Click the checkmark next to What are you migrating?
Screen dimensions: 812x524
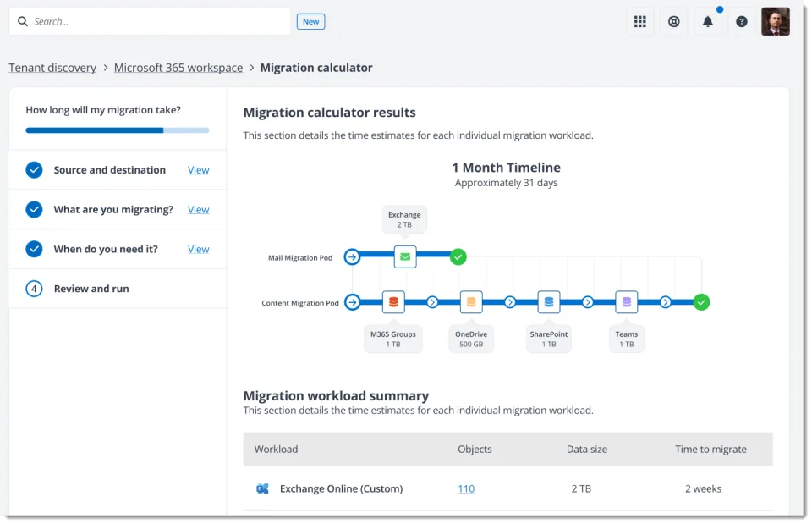(x=34, y=209)
